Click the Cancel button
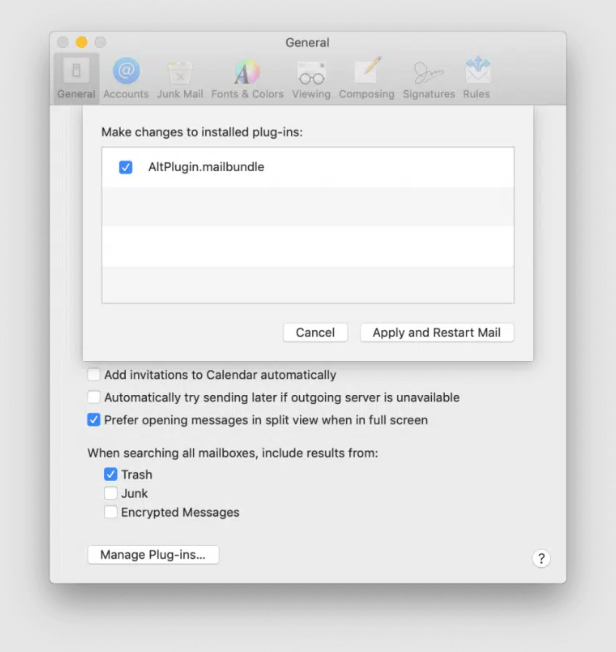This screenshot has width=616, height=652. [315, 333]
